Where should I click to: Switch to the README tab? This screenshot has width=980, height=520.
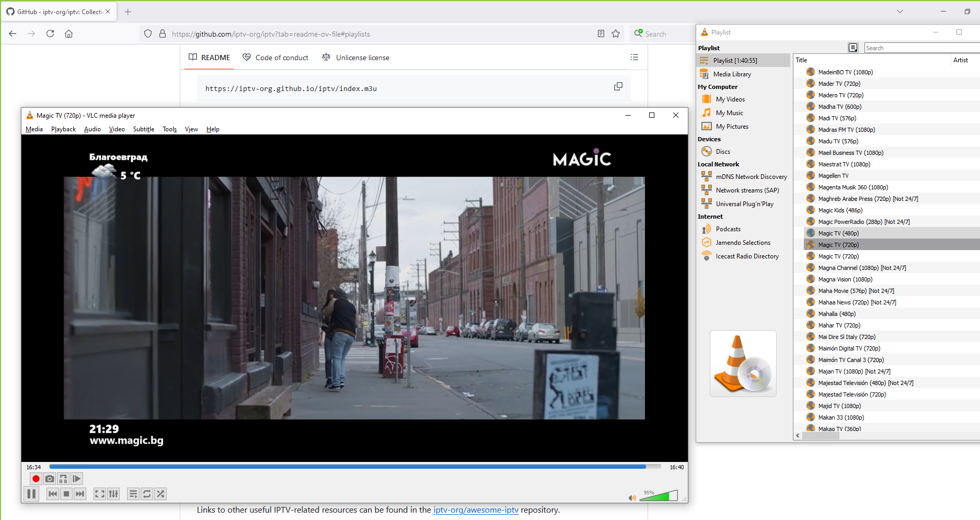[210, 58]
